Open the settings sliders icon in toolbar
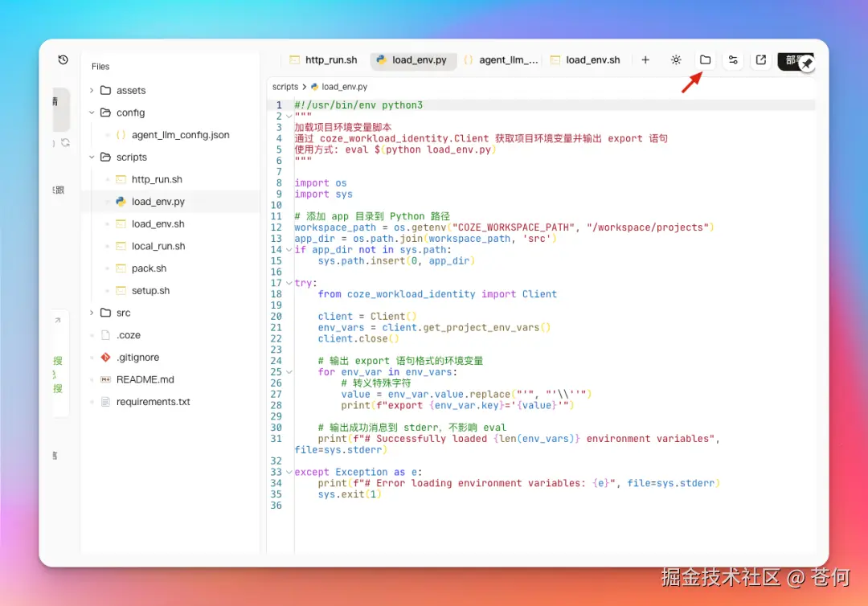The width and height of the screenshot is (868, 606). coord(733,59)
